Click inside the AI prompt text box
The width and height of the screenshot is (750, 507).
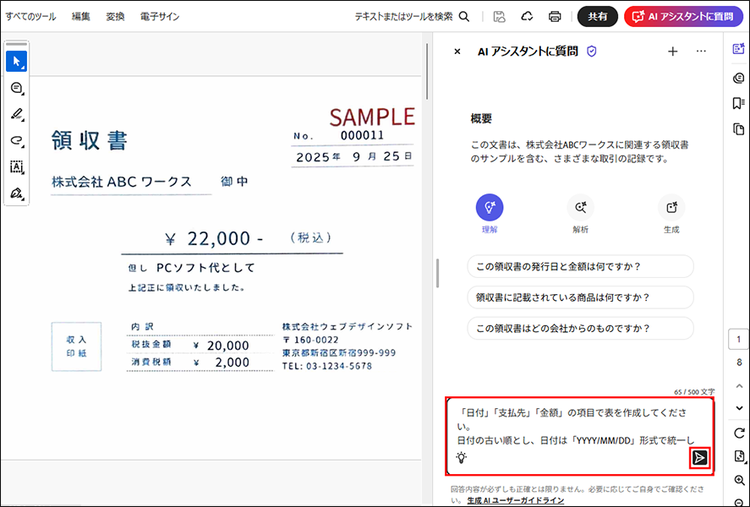580,425
